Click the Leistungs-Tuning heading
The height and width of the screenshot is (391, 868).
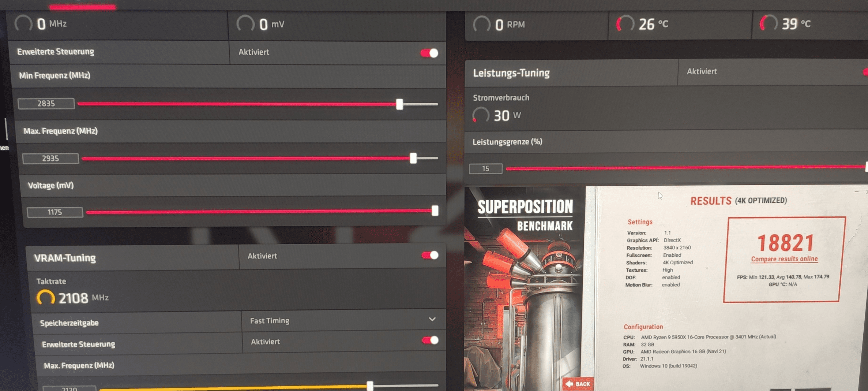(511, 73)
